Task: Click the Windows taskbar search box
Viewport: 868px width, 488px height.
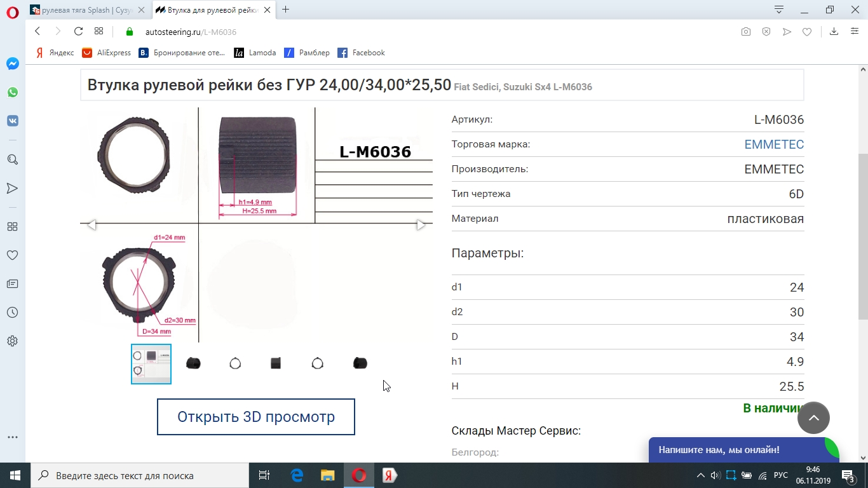Action: pyautogui.click(x=140, y=475)
